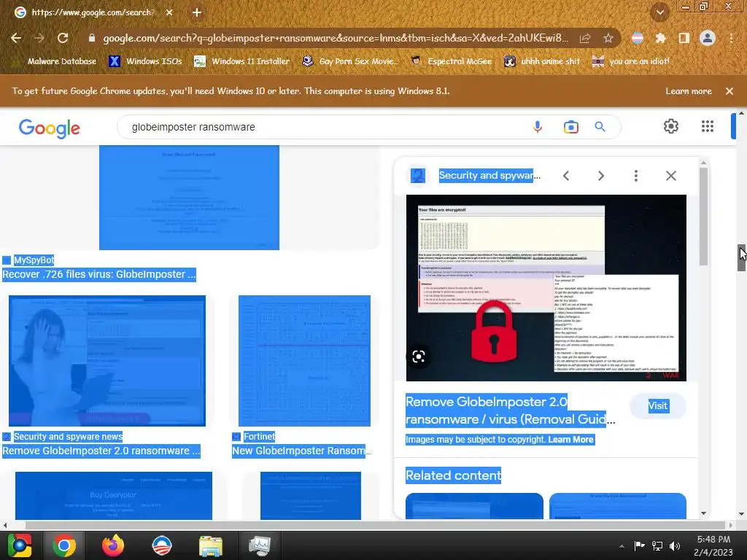Click the address bar URL
Screen dimensions: 747x560
point(336,38)
